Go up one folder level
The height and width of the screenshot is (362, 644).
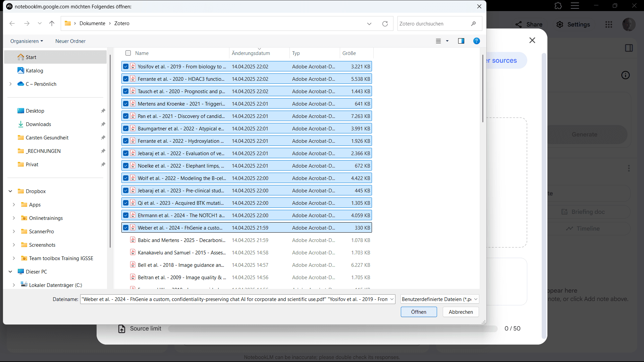[52, 23]
